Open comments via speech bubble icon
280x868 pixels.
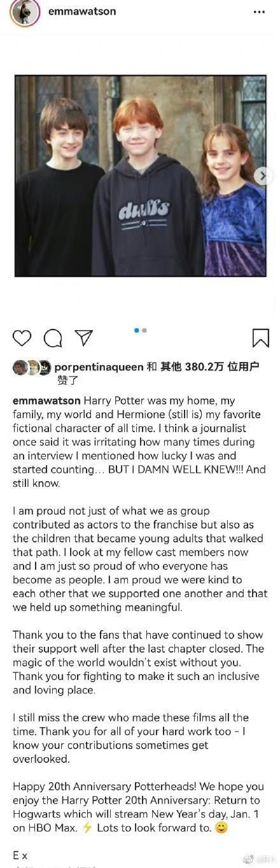(53, 338)
